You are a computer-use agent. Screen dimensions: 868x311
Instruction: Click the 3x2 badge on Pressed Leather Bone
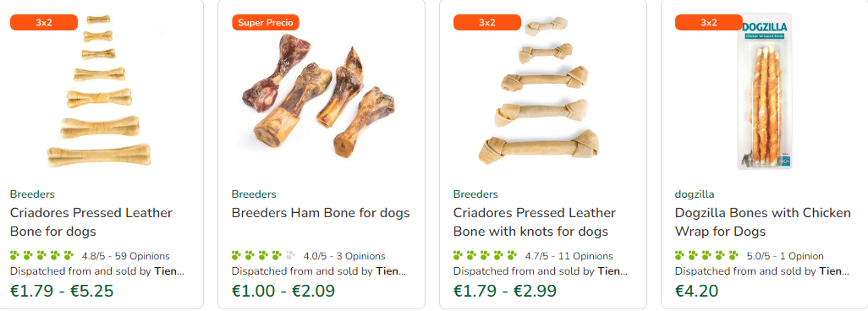pyautogui.click(x=44, y=22)
